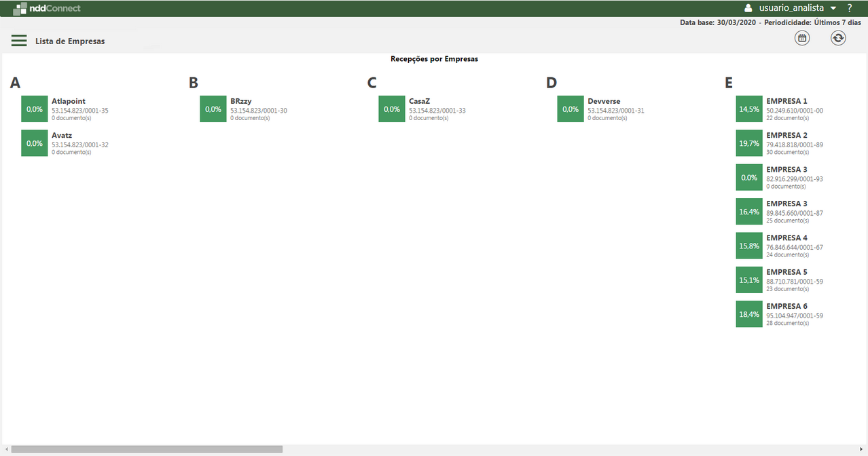868x456 pixels.
Task: Open the calendar date selector
Action: [x=801, y=38]
